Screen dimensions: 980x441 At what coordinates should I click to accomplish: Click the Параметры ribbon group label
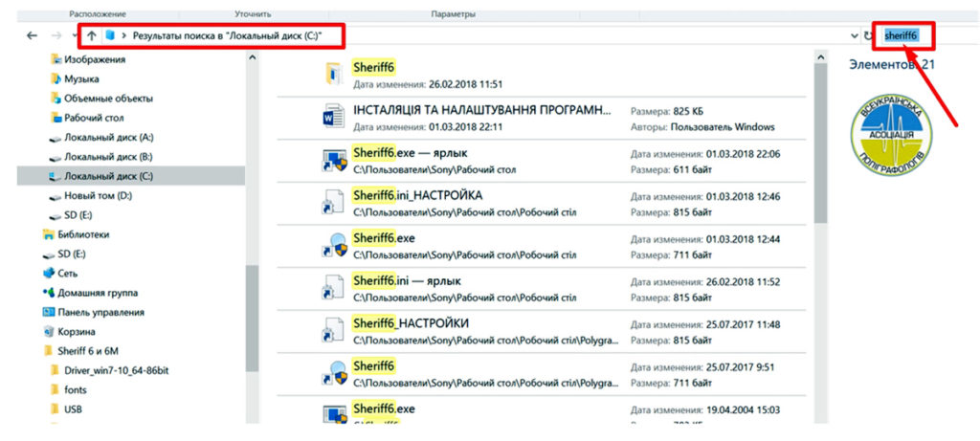453,15
